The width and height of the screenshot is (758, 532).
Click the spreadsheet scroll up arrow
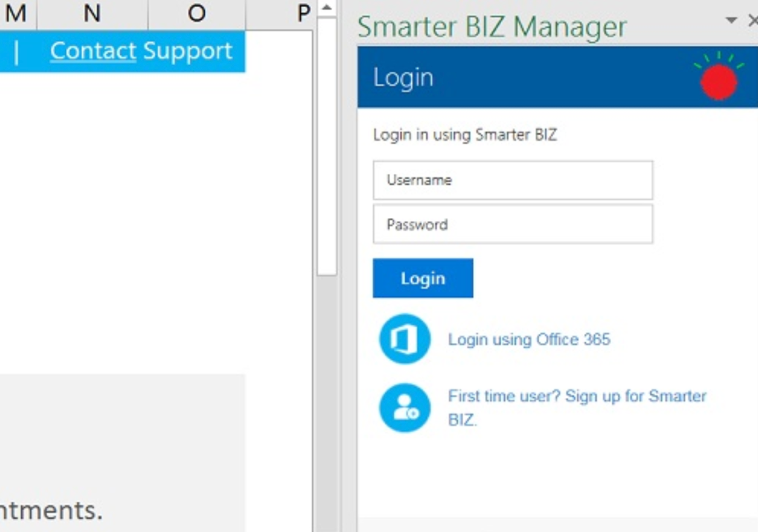pos(327,8)
